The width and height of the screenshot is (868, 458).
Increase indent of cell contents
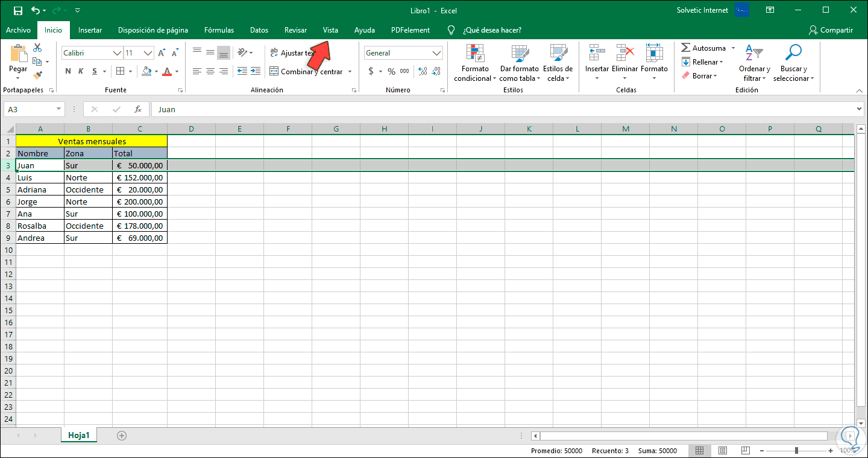pyautogui.click(x=255, y=71)
